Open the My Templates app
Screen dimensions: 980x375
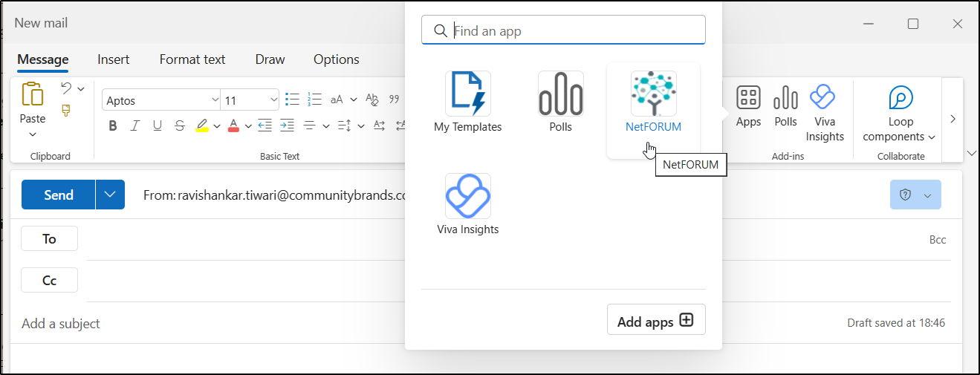point(468,102)
